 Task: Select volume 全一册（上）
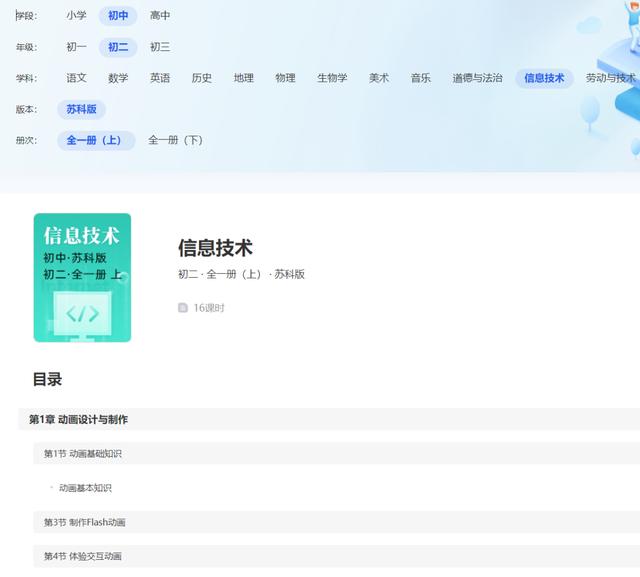pos(96,140)
